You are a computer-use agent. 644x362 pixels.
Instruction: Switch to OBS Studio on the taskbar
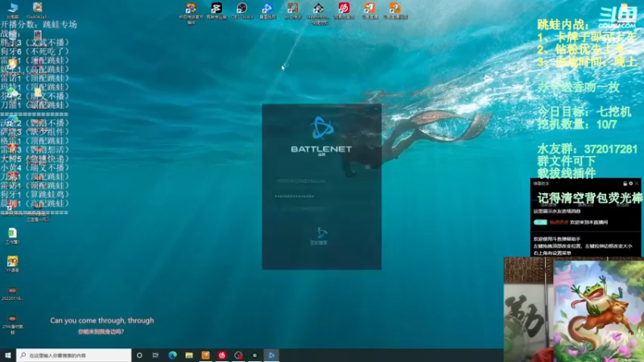click(238, 355)
